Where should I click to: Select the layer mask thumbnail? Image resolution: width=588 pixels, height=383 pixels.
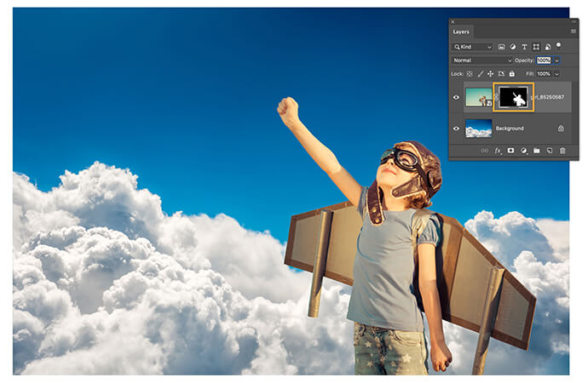(x=513, y=97)
